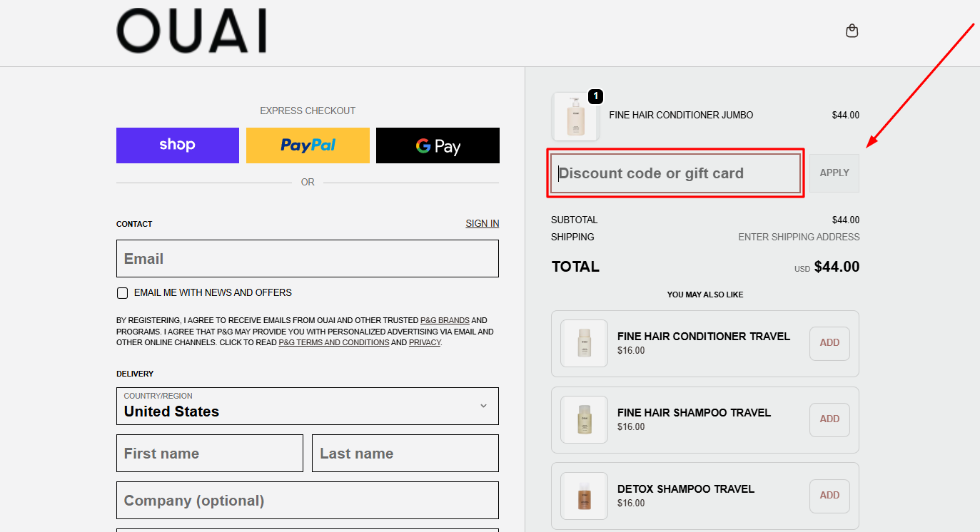Open the shopping bag cart icon
980x532 pixels.
point(852,31)
